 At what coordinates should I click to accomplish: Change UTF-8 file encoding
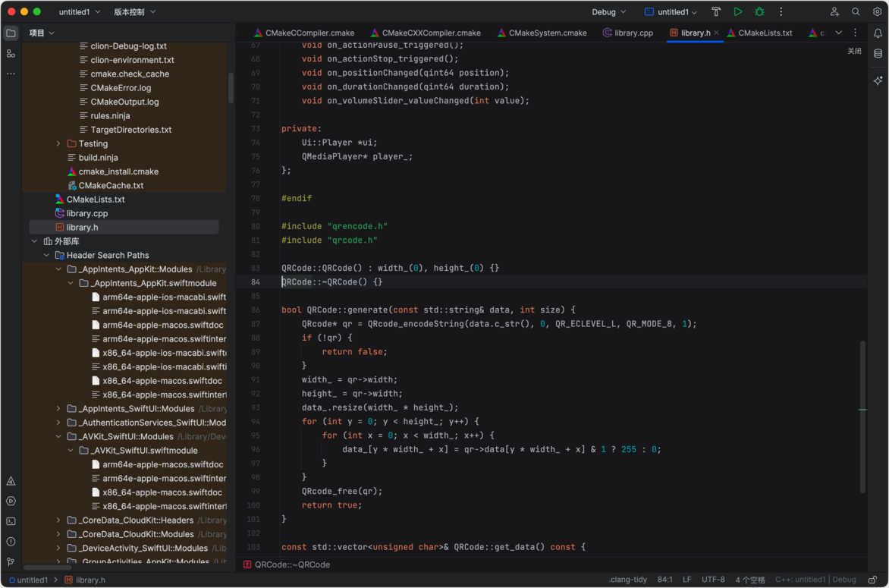713,580
